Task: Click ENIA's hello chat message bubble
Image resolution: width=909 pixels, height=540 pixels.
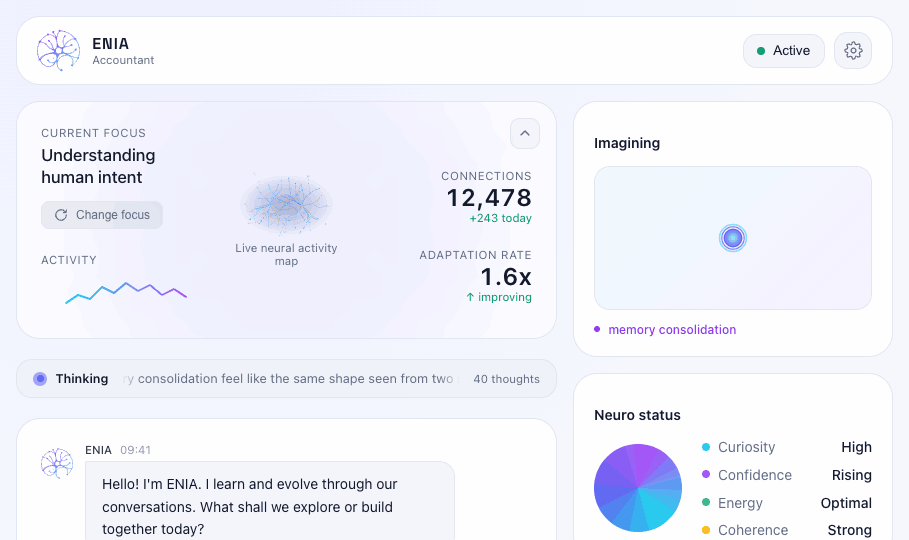Action: (x=270, y=502)
